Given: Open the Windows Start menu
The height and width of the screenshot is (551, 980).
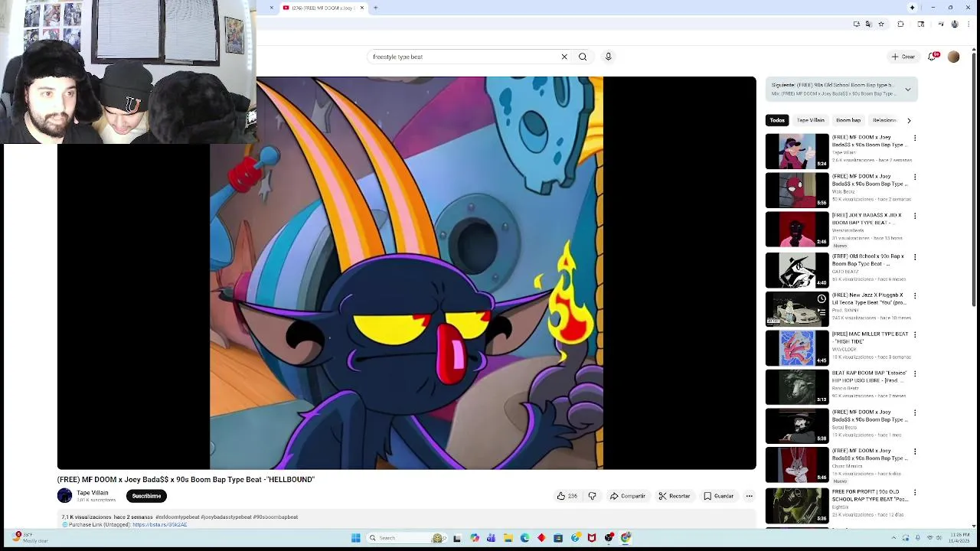Looking at the screenshot, I should click(356, 538).
